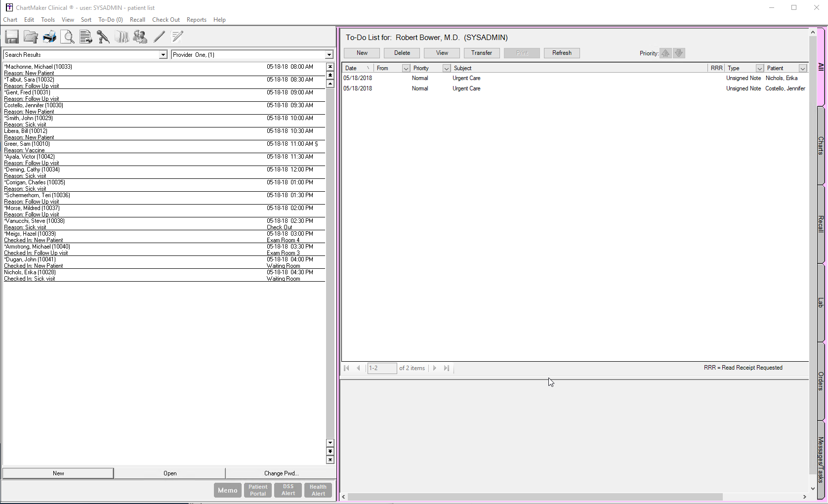The height and width of the screenshot is (504, 828).
Task: Select the Greer, Sam appointment row
Action: pyautogui.click(x=148, y=147)
